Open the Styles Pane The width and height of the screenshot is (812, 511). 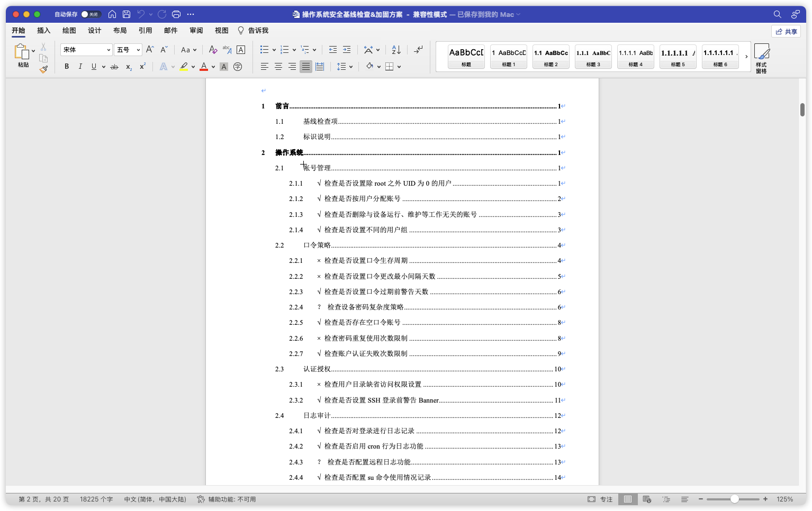761,58
